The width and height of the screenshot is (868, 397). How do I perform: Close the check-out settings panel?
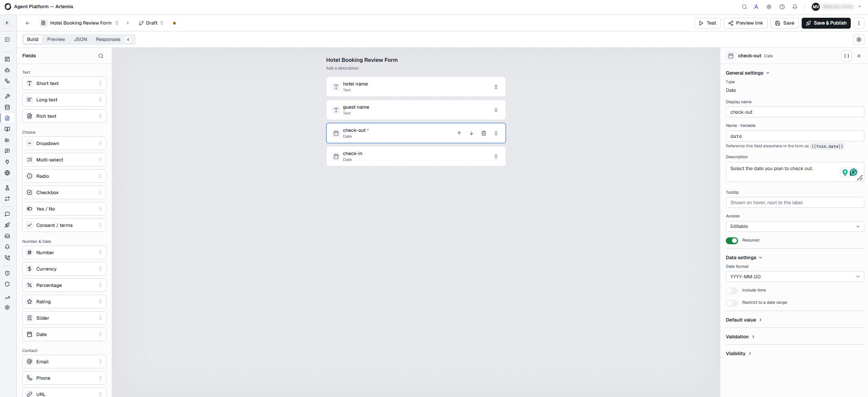point(859,56)
